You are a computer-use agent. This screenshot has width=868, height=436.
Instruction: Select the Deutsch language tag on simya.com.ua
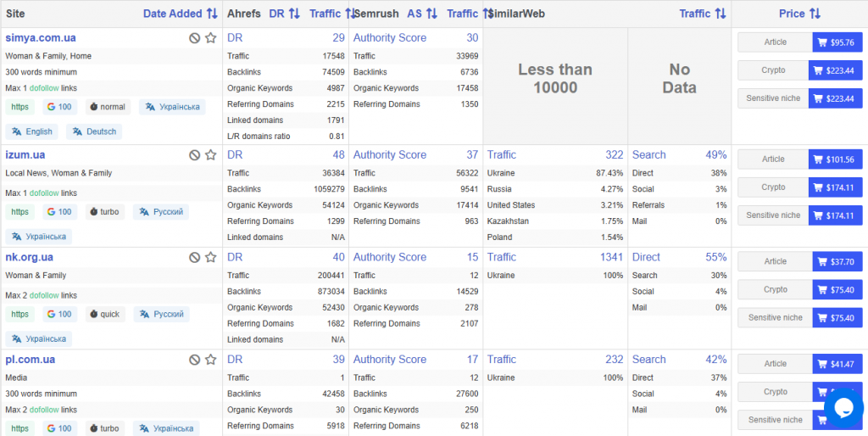click(x=94, y=131)
